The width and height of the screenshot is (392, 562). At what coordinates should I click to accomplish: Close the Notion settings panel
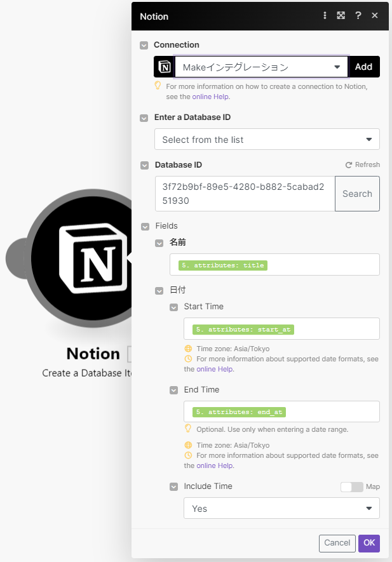click(375, 15)
